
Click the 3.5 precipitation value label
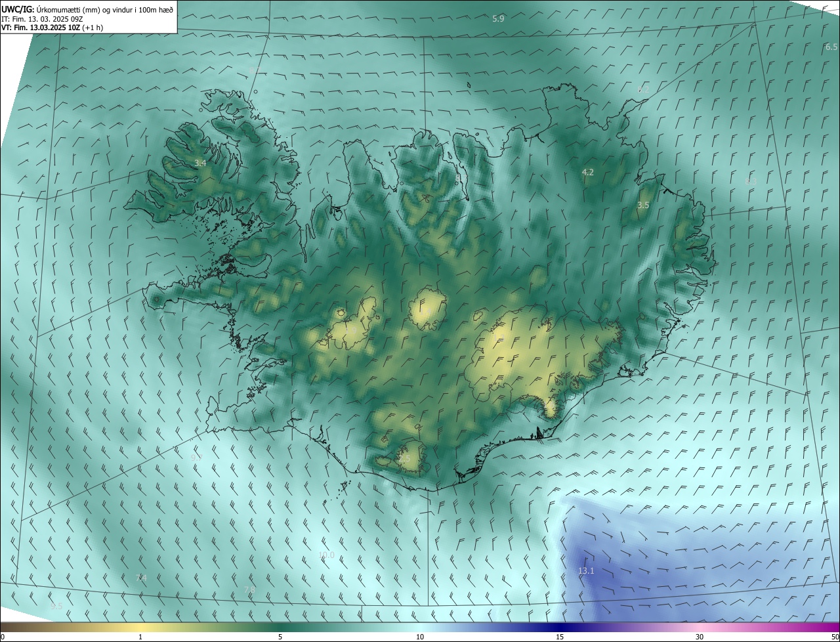643,205
